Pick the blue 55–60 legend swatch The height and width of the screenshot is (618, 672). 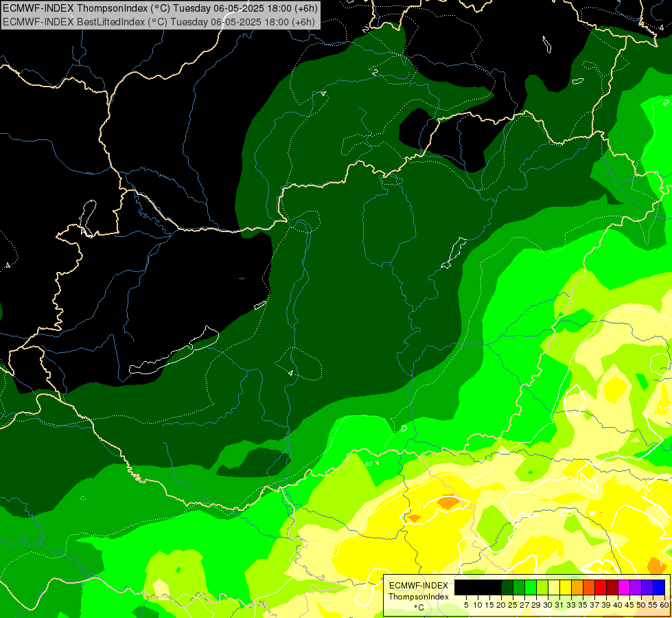[x=659, y=587]
